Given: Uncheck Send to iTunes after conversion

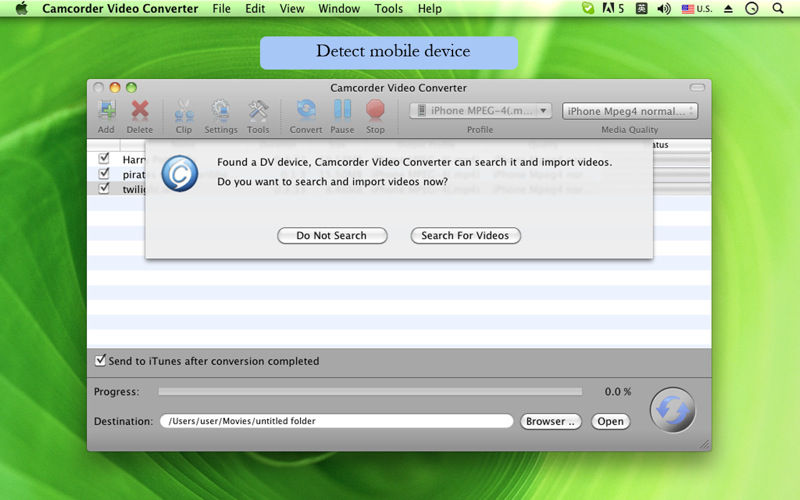Looking at the screenshot, I should coord(101,360).
